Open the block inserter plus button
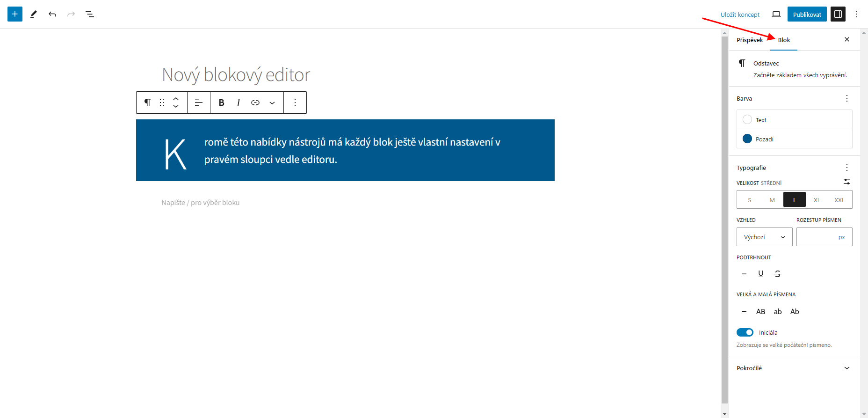The height and width of the screenshot is (418, 868). pyautogui.click(x=15, y=14)
